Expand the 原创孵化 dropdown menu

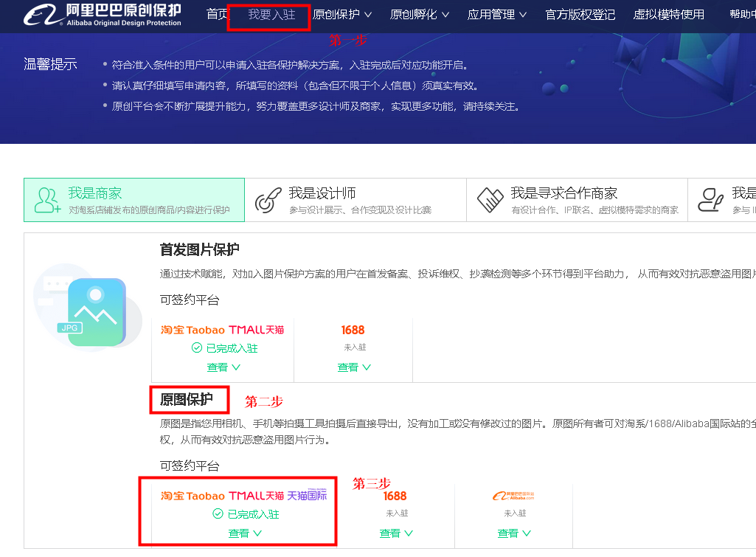420,15
